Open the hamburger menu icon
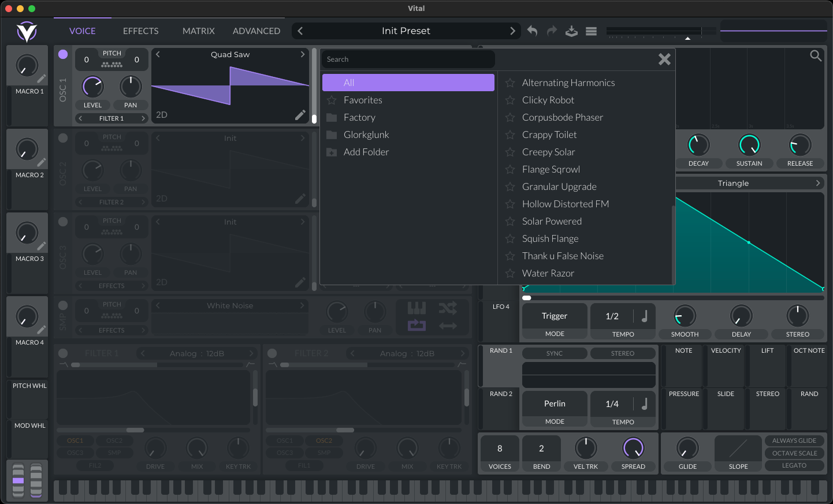The image size is (833, 504). 591,31
